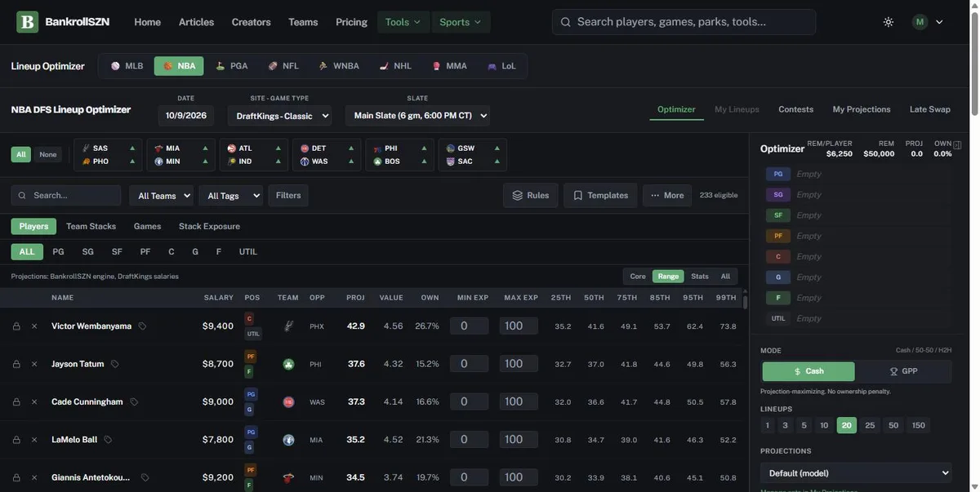Select None games toggle
The height and width of the screenshot is (492, 980).
coord(48,154)
